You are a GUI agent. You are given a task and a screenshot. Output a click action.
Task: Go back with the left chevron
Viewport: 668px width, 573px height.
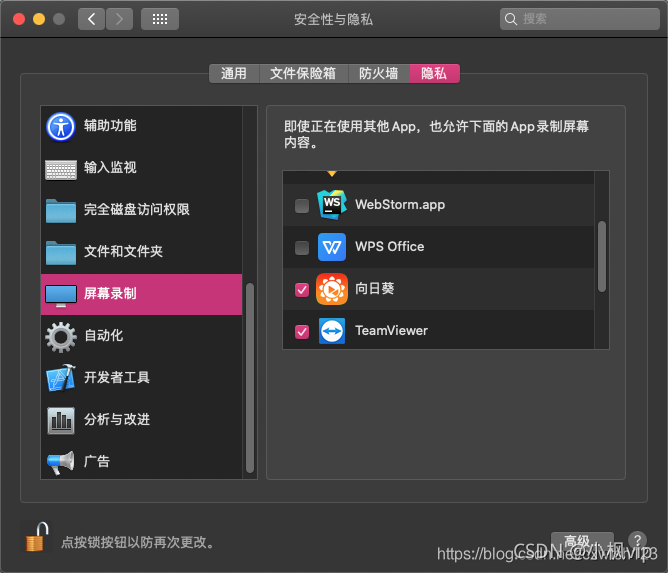91,19
